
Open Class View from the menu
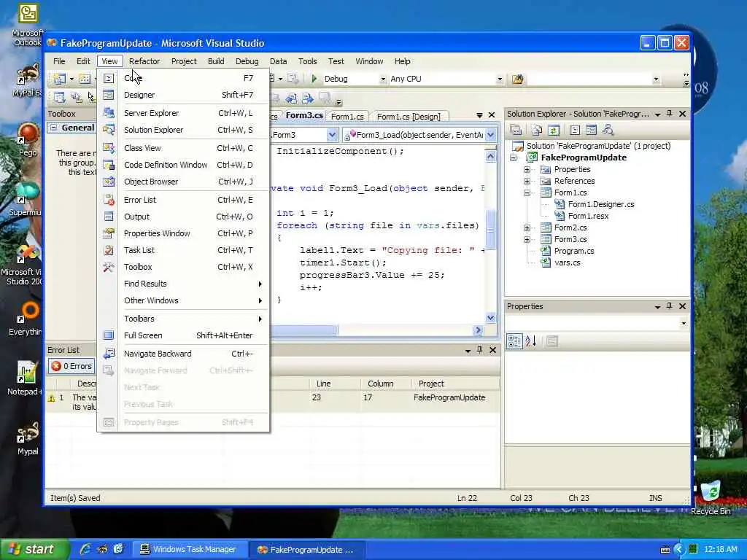click(x=183, y=148)
